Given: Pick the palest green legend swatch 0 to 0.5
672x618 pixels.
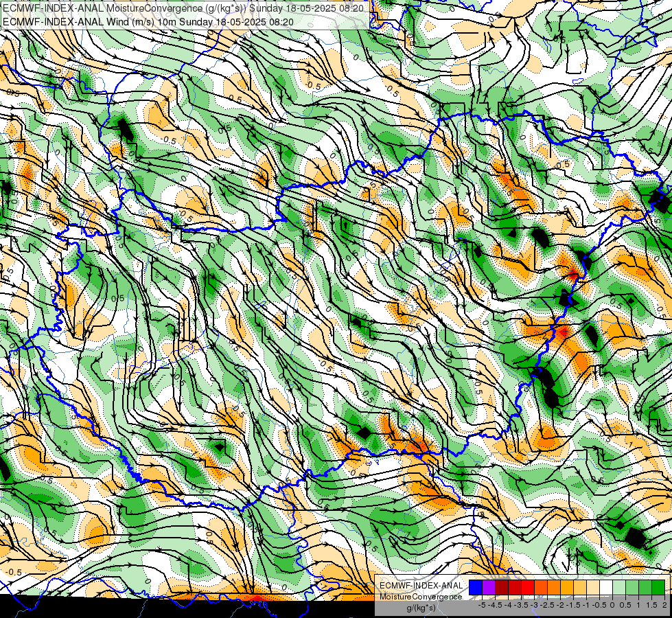Looking at the screenshot, I should coord(619,587).
